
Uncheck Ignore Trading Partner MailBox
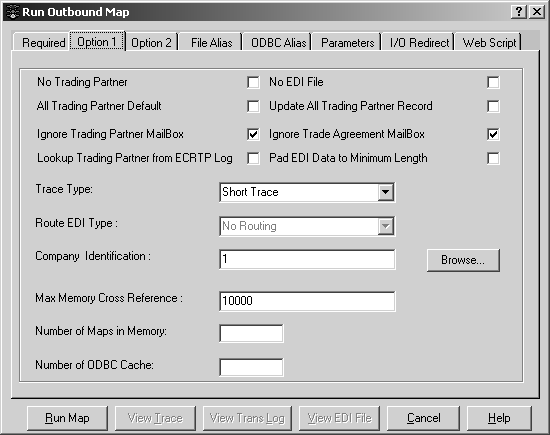(253, 134)
